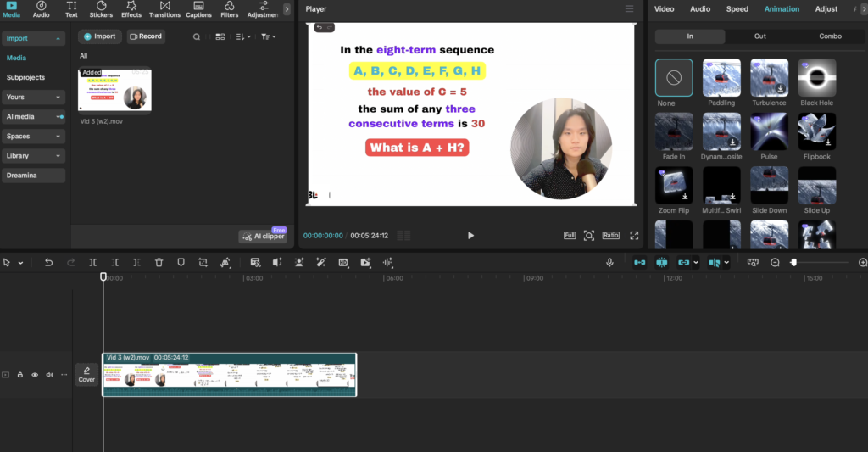This screenshot has height=452, width=868.
Task: Start voiceover recording with microphone icon
Action: (x=609, y=263)
